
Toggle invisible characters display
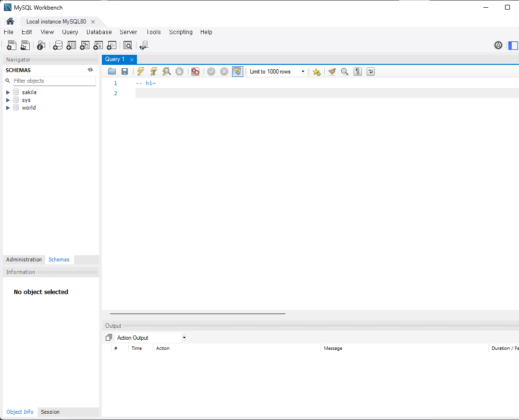click(x=358, y=72)
